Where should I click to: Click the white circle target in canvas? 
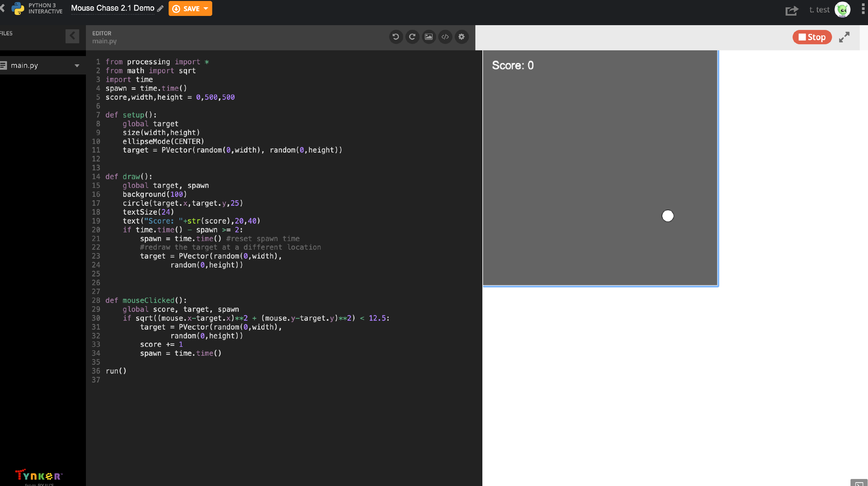(668, 216)
